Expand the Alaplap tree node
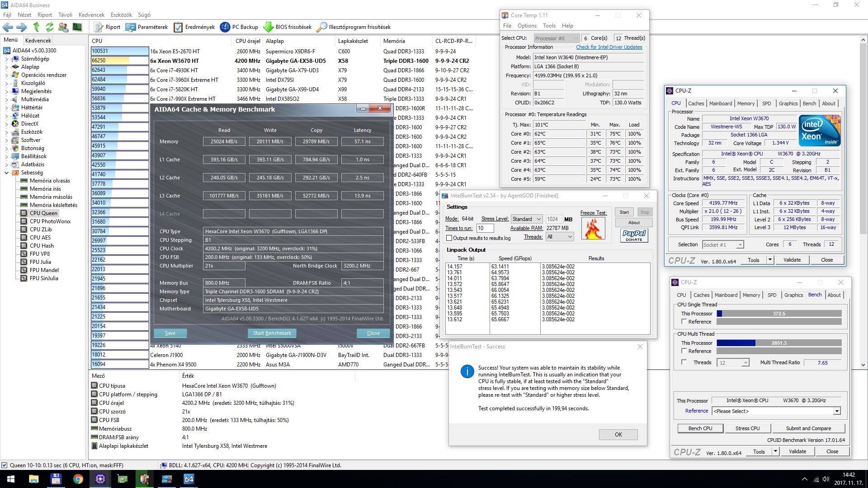Screen dimensions: 868x488 click(x=6, y=67)
